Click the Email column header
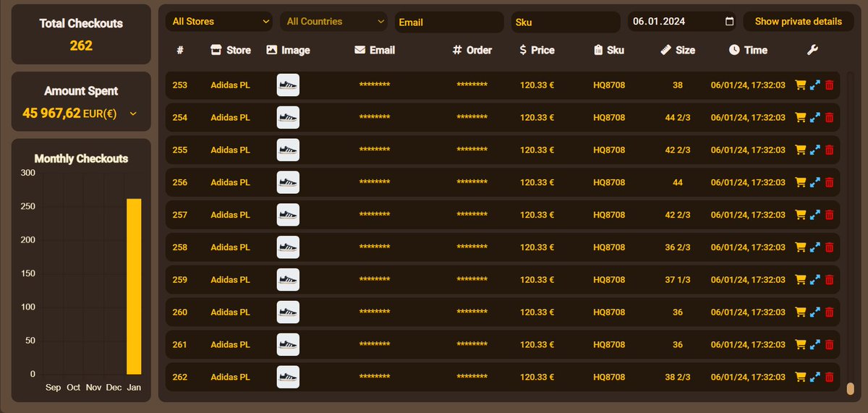The width and height of the screenshot is (868, 413). [375, 50]
